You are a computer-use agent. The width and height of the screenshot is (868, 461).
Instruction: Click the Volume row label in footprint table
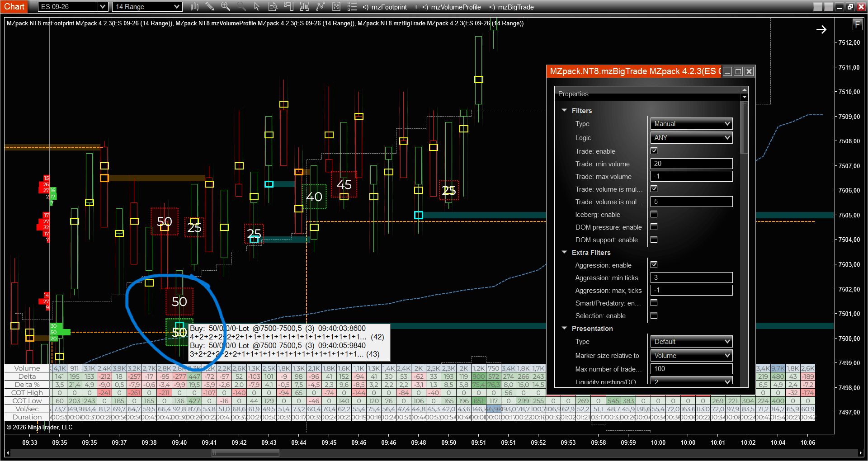click(27, 368)
